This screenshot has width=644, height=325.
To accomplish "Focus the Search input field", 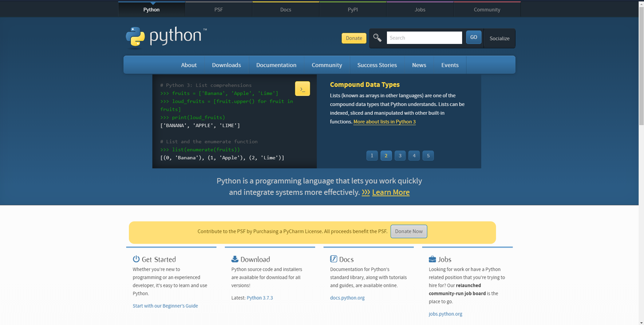I will point(424,38).
